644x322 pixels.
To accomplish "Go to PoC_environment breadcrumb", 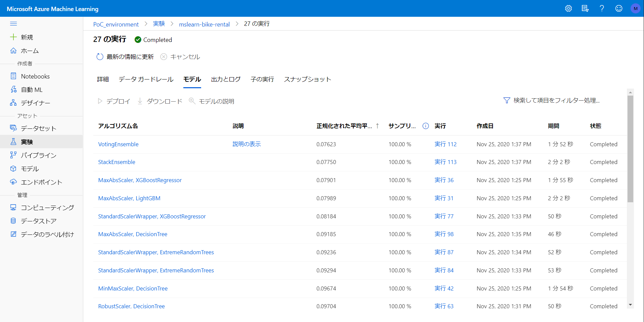I will click(x=116, y=24).
